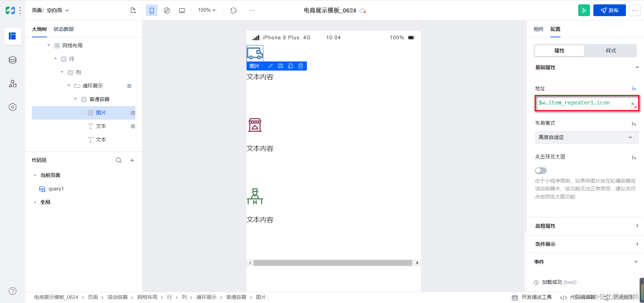Click the fx binding icon for 布局模式
644x303 pixels.
click(634, 124)
